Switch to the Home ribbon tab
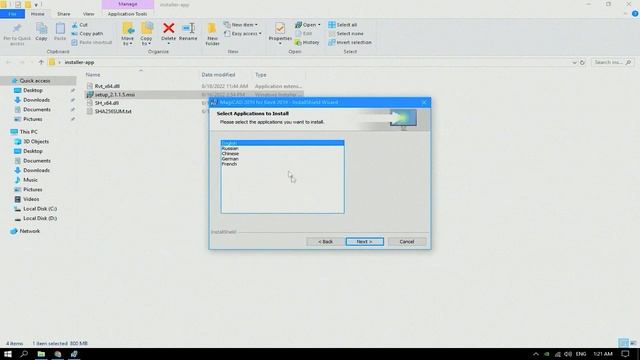 pyautogui.click(x=38, y=14)
